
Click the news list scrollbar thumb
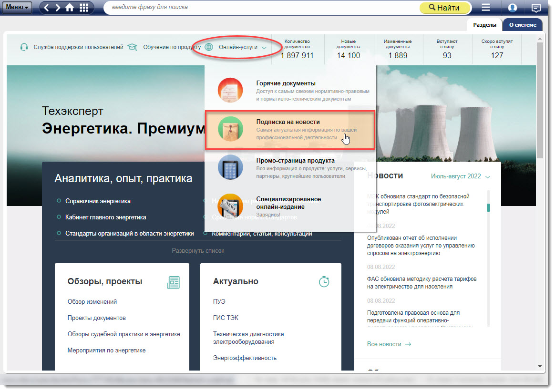(488, 207)
